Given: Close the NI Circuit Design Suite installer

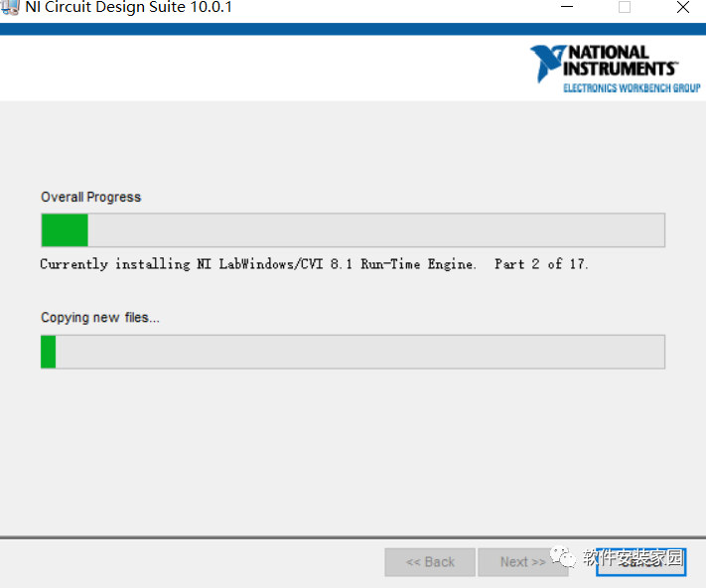Looking at the screenshot, I should (x=683, y=7).
